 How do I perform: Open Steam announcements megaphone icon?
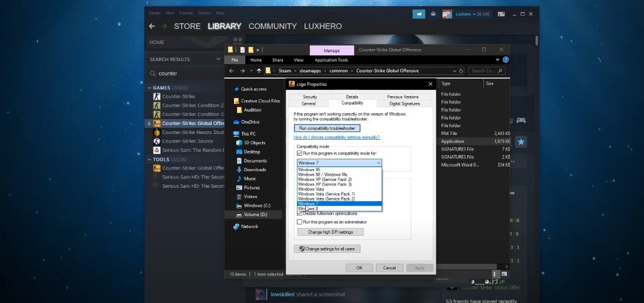pyautogui.click(x=418, y=13)
